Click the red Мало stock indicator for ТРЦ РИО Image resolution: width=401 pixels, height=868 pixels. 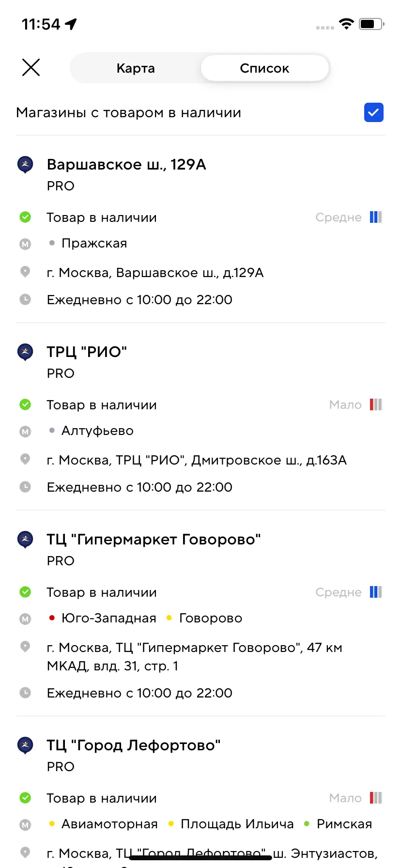(x=376, y=404)
